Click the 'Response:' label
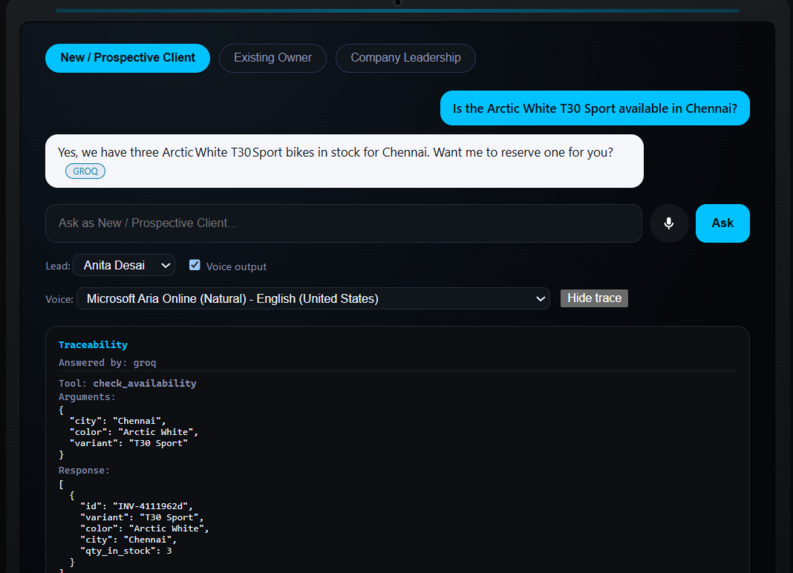 click(84, 470)
